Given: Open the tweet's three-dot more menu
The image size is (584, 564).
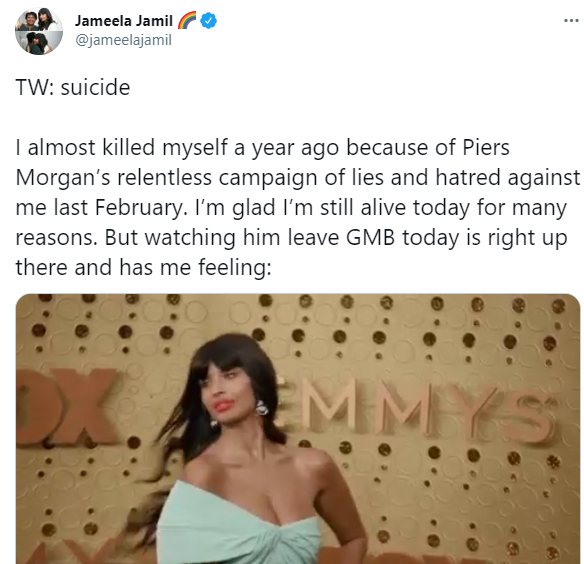Looking at the screenshot, I should 571,20.
